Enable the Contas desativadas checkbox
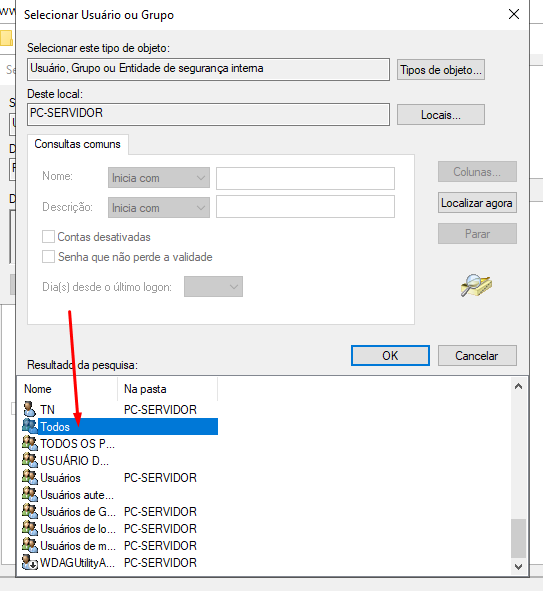Image resolution: width=543 pixels, height=591 pixels. point(48,237)
